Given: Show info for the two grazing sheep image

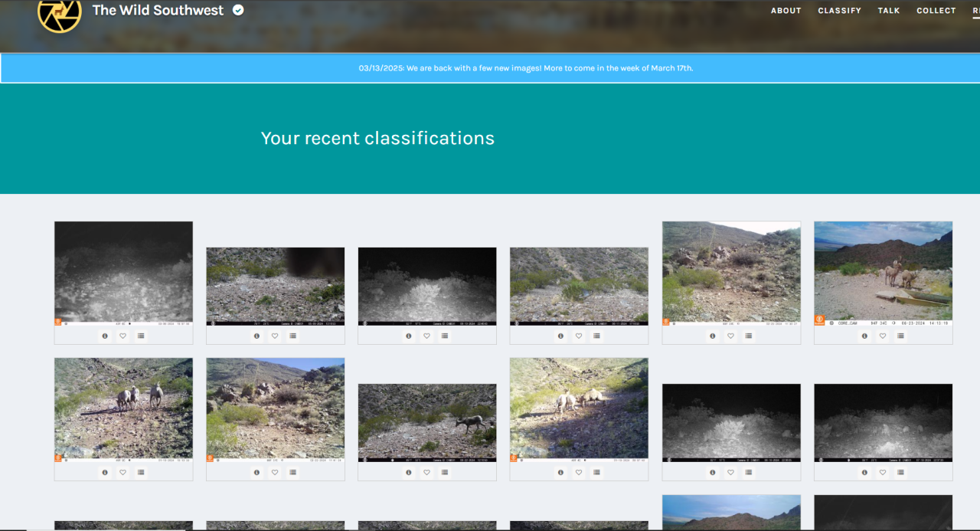Looking at the screenshot, I should pyautogui.click(x=560, y=473).
